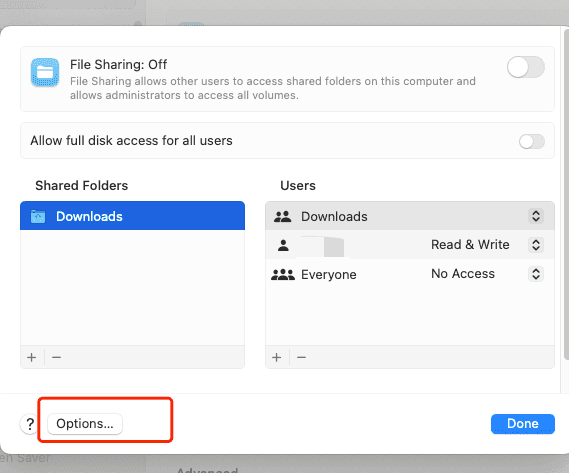Click the File Sharing: Off title
The width and height of the screenshot is (569, 473).
118,65
